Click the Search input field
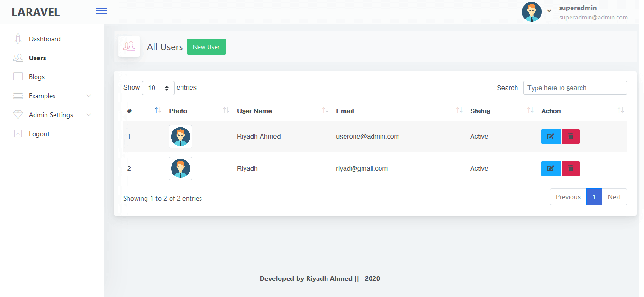Image resolution: width=644 pixels, height=297 pixels. (x=575, y=88)
